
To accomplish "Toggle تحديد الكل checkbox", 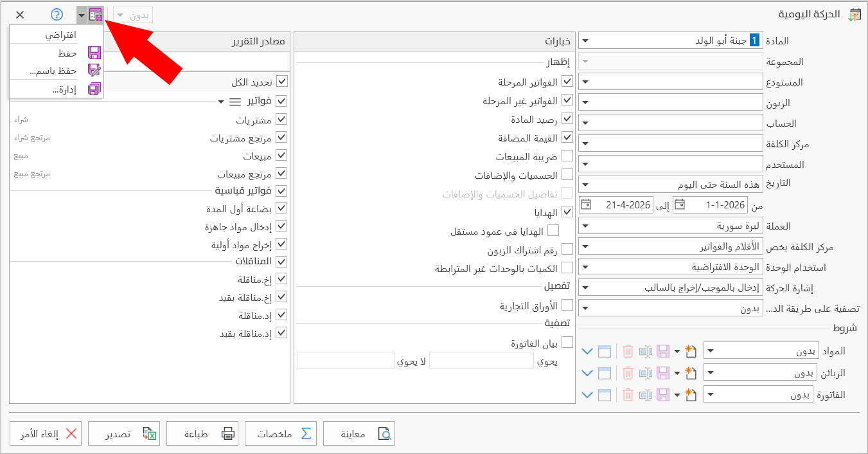I will [x=281, y=82].
